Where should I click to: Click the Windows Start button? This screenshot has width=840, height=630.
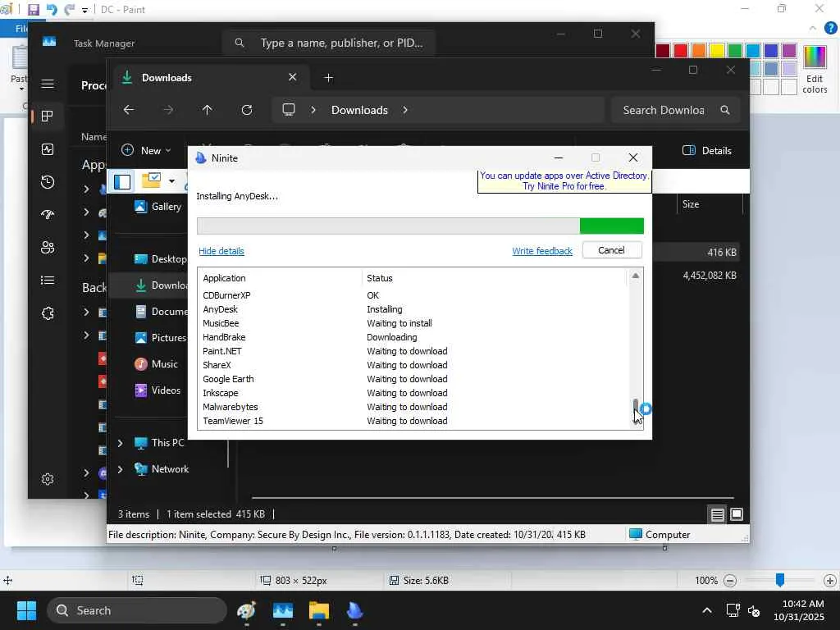click(x=26, y=610)
